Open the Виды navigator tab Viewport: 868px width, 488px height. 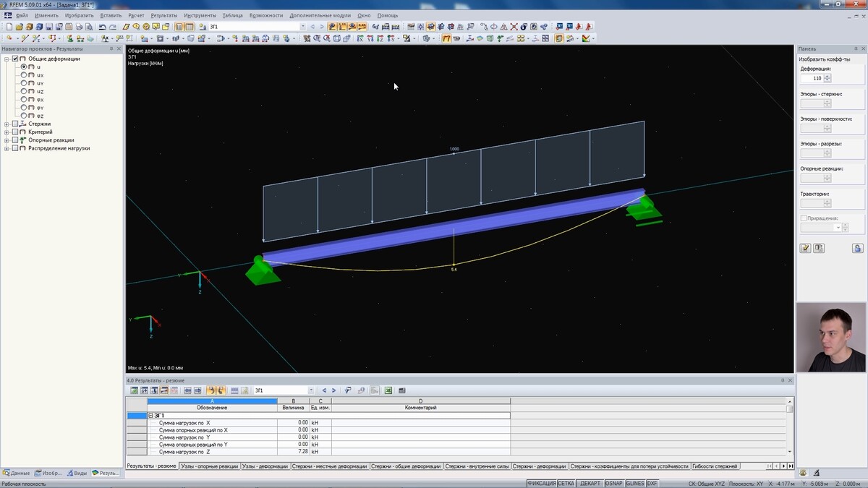coord(77,473)
